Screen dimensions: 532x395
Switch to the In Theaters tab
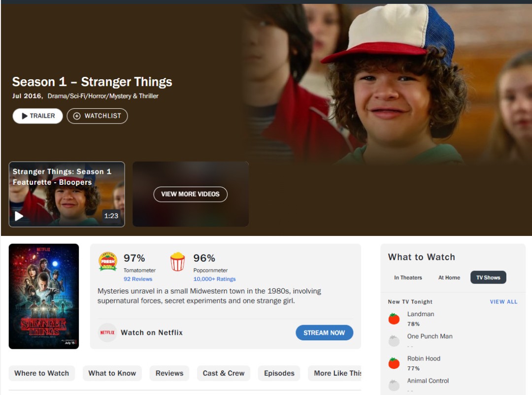point(408,278)
